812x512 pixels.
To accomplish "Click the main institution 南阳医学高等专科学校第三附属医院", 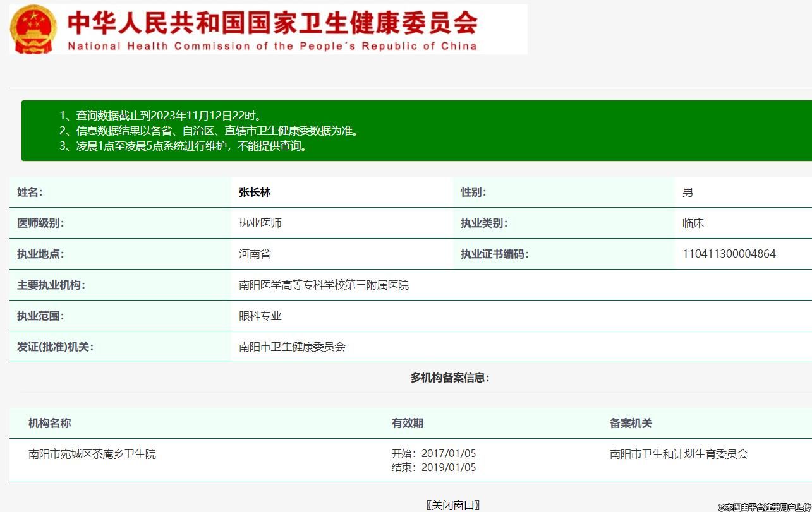I will (x=324, y=285).
